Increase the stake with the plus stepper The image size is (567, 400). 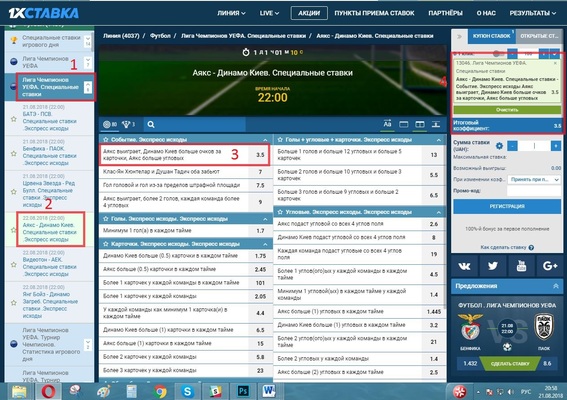(556, 146)
